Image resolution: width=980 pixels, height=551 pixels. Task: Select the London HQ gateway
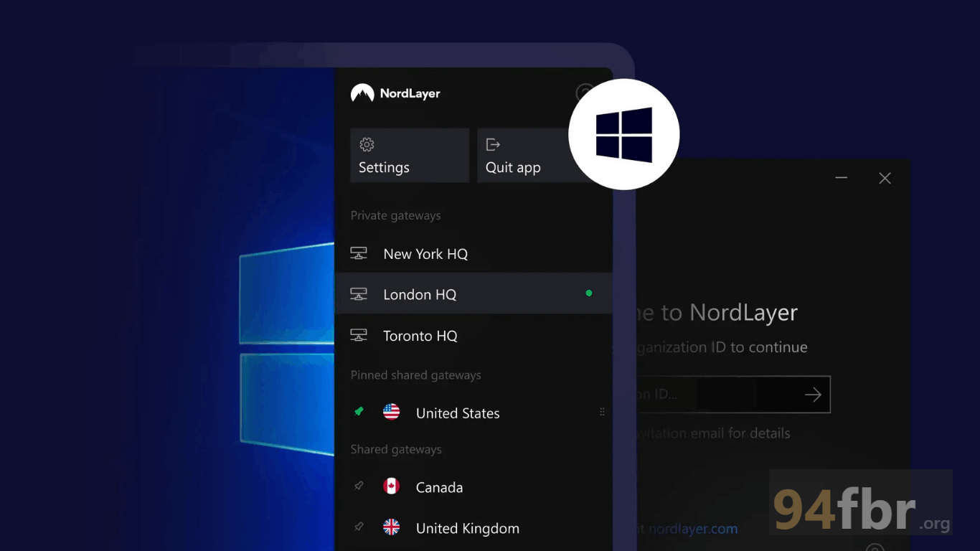pos(473,293)
